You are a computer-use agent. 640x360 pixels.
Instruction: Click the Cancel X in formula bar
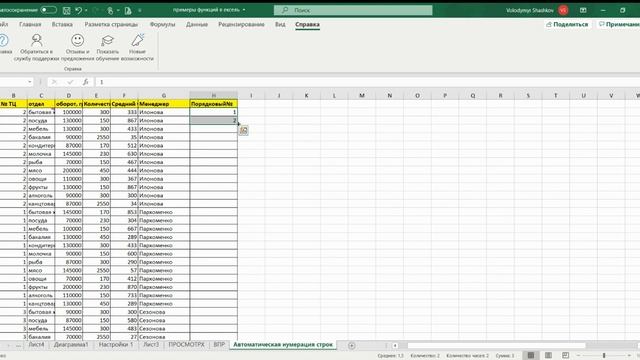[x=53, y=82]
